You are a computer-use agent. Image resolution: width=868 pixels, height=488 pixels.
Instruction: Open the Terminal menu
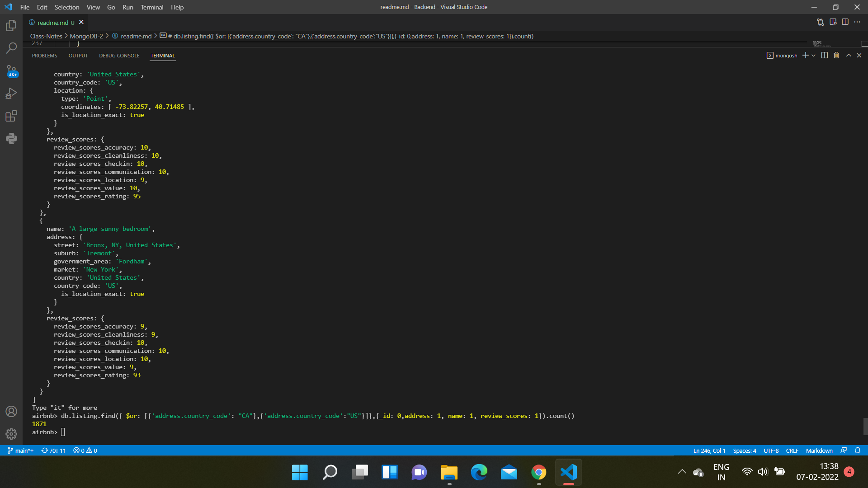point(152,7)
